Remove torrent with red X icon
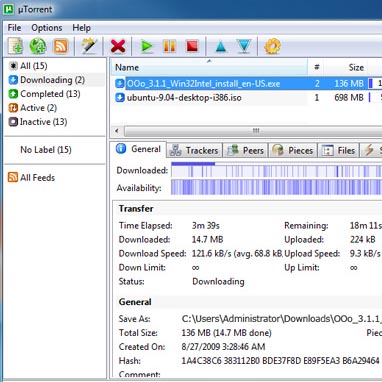 [118, 46]
